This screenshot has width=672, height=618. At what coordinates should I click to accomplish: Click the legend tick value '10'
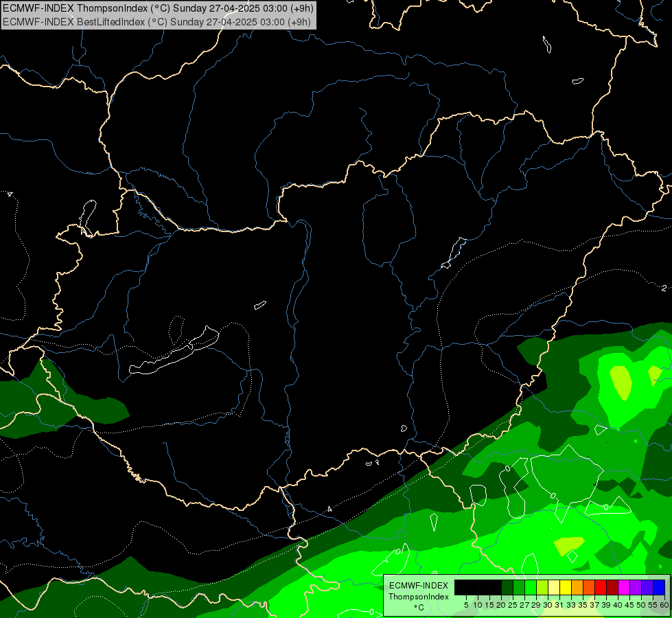tap(478, 605)
